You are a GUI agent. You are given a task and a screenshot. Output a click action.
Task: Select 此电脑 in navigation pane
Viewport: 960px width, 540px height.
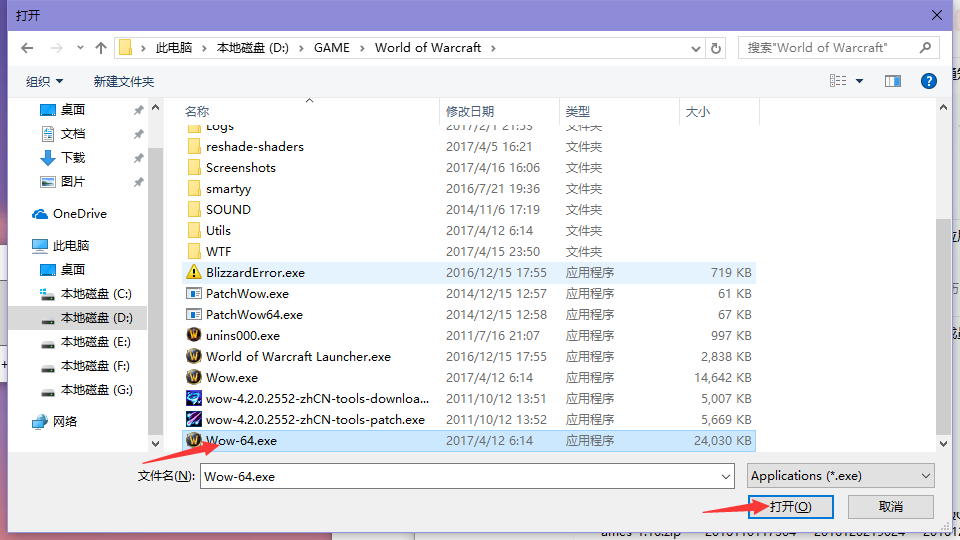click(70, 246)
